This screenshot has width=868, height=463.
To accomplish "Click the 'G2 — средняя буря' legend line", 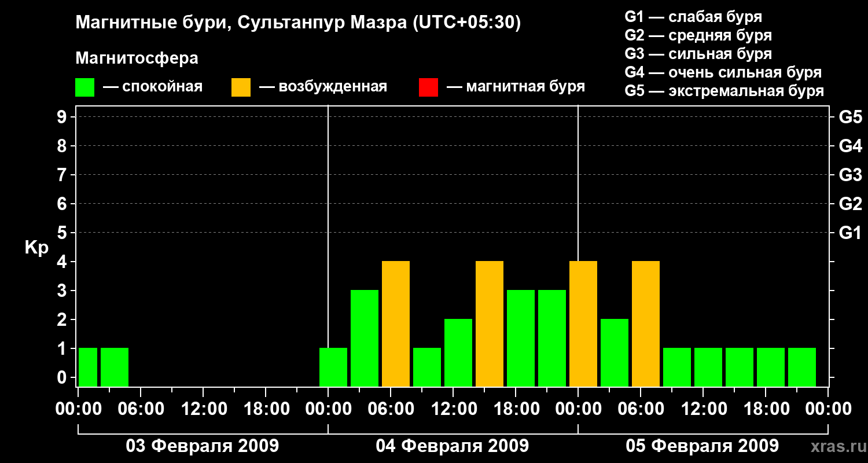I will pyautogui.click(x=698, y=35).
